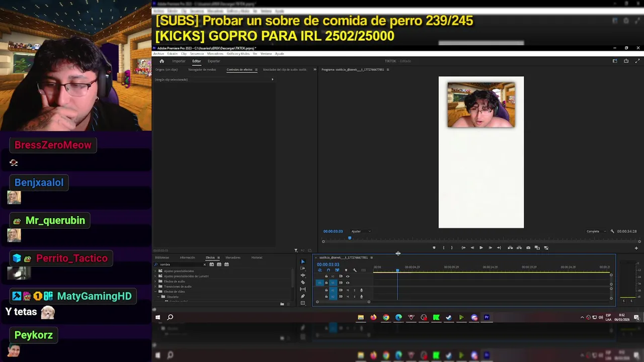Open the Completa playback resolution dropdown
Image resolution: width=644 pixels, height=362 pixels.
click(x=596, y=231)
